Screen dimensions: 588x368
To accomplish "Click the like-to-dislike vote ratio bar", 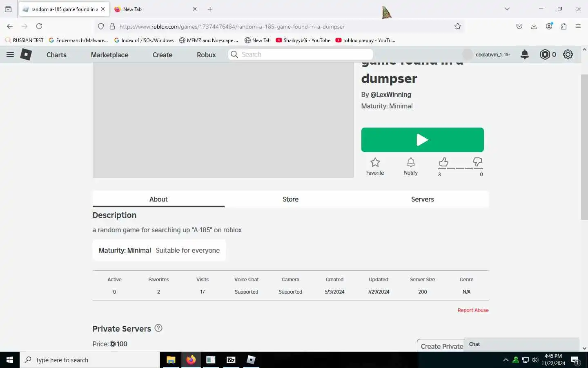I will pos(461,168).
